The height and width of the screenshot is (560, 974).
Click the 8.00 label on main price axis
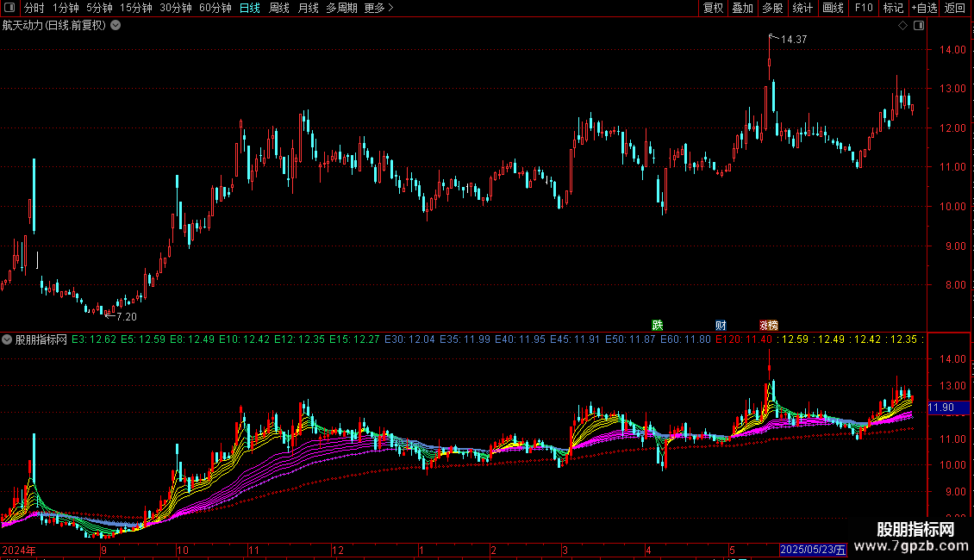[x=955, y=285]
